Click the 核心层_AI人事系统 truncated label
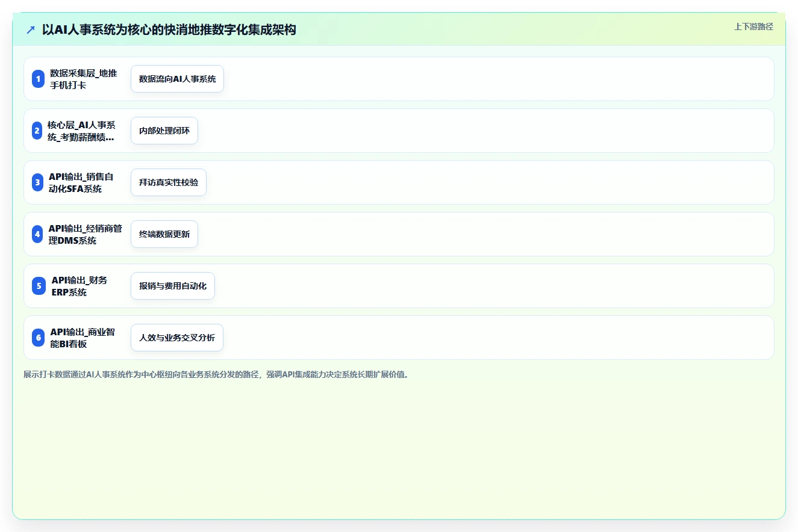This screenshot has height=532, width=798. (81, 131)
